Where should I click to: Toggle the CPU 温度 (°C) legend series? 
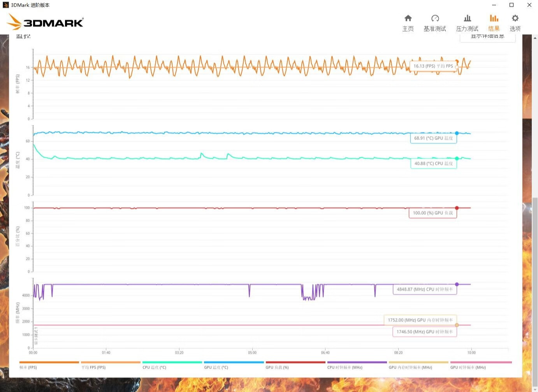point(172,365)
